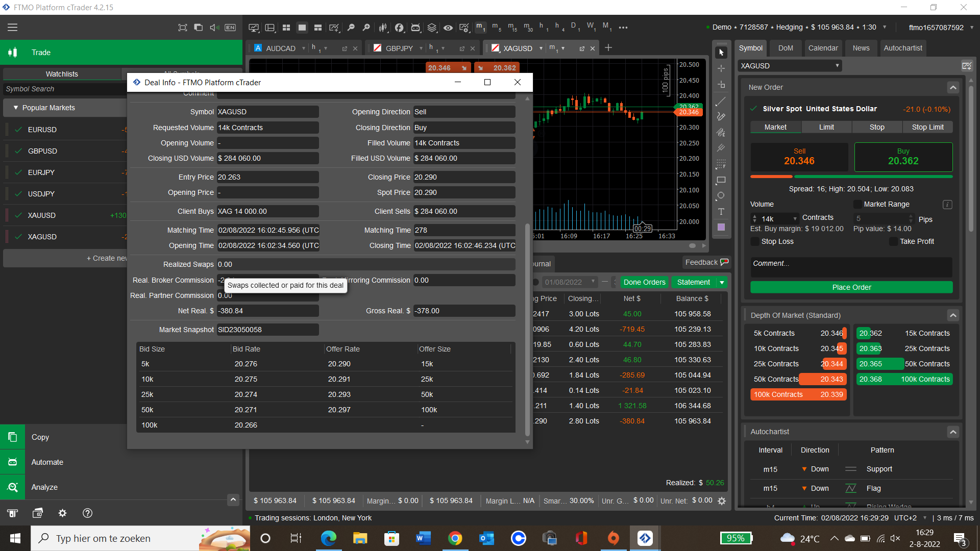Click the Place Order button
980x551 pixels.
851,287
